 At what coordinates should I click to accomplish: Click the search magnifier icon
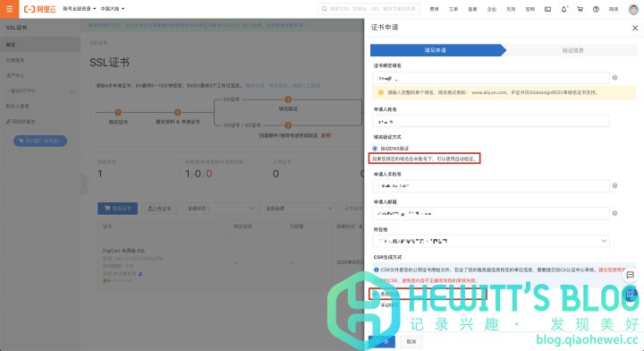(325, 9)
